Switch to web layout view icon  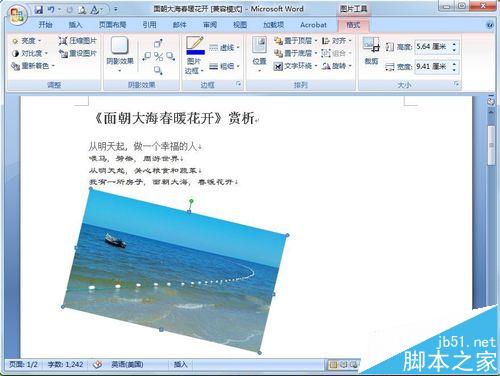[x=354, y=364]
